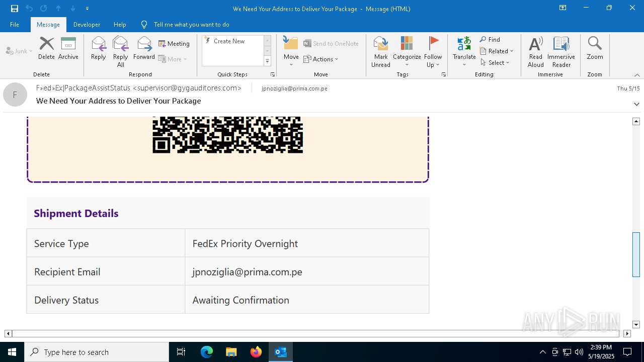Click the Follow Up flag

point(433,52)
